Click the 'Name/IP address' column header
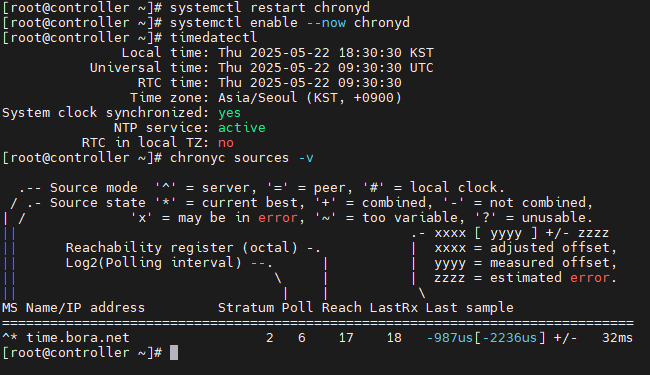Viewport: 650px width, 375px height. pyautogui.click(x=85, y=308)
